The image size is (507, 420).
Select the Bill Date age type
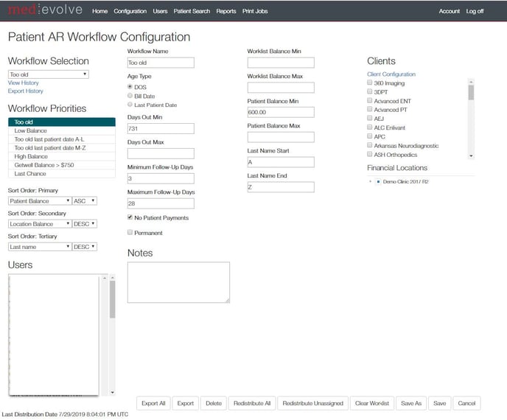pyautogui.click(x=130, y=96)
